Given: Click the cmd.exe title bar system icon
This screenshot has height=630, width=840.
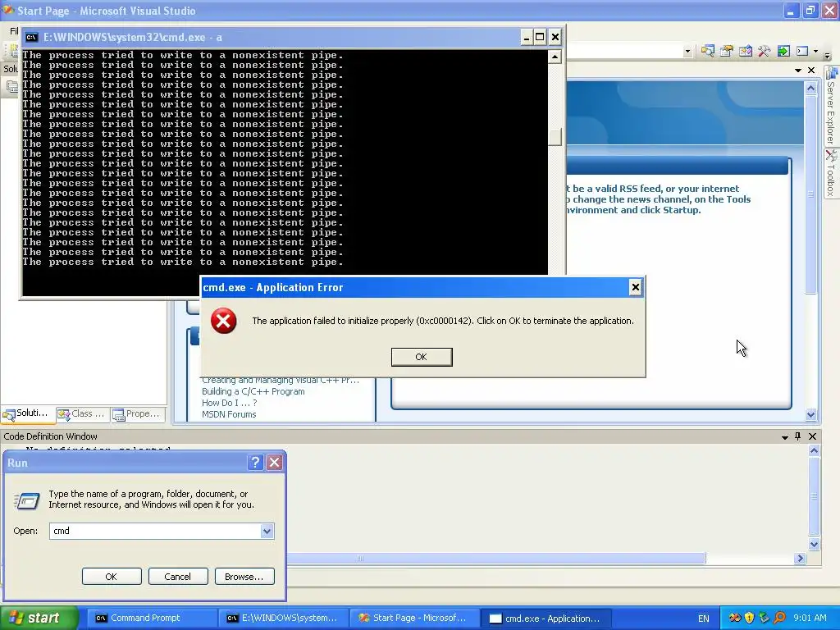Looking at the screenshot, I should coord(32,37).
